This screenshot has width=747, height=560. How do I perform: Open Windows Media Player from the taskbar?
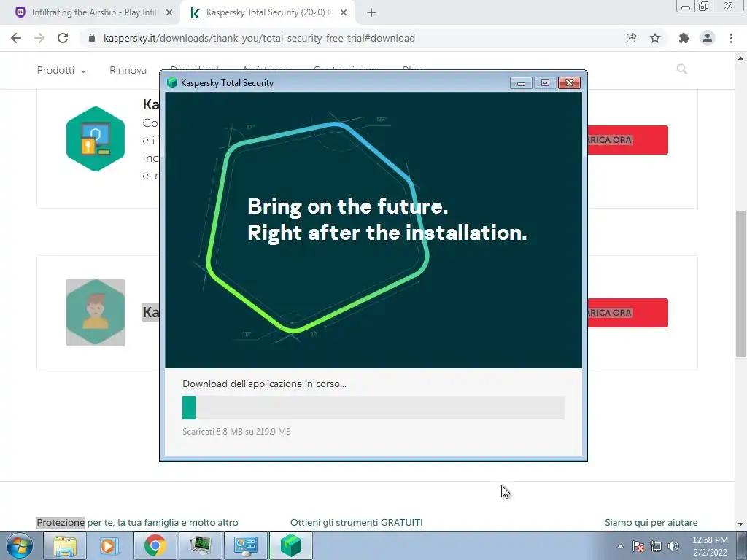tap(109, 545)
